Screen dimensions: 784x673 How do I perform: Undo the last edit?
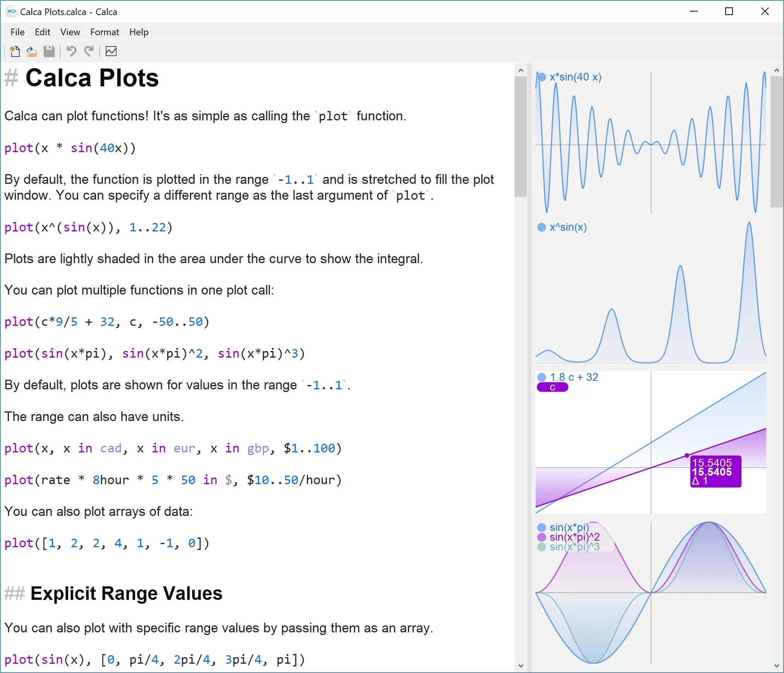click(x=71, y=51)
